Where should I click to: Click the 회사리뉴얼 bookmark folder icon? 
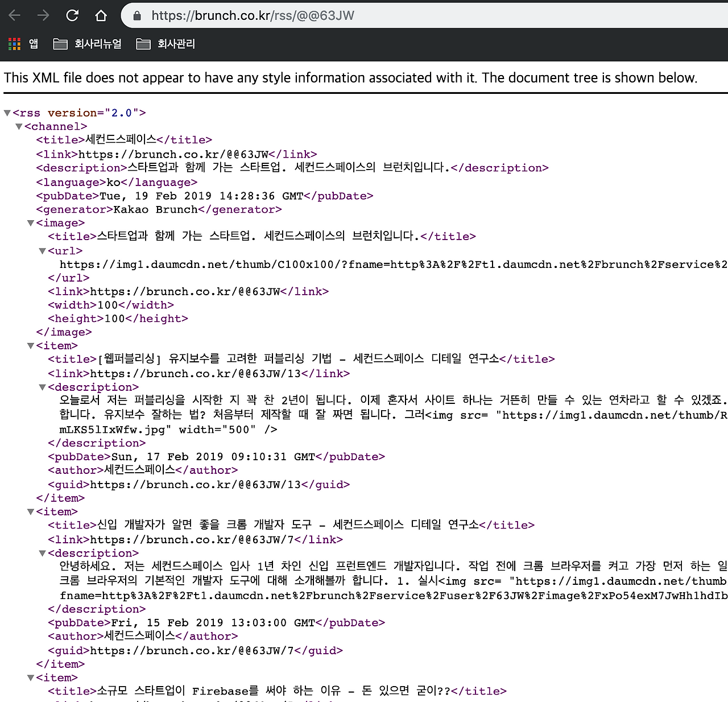coord(60,43)
